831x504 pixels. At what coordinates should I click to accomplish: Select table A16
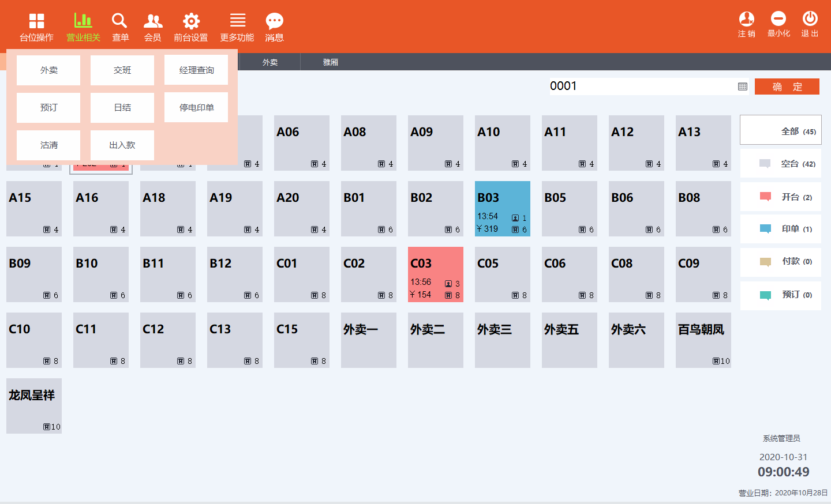coord(101,209)
